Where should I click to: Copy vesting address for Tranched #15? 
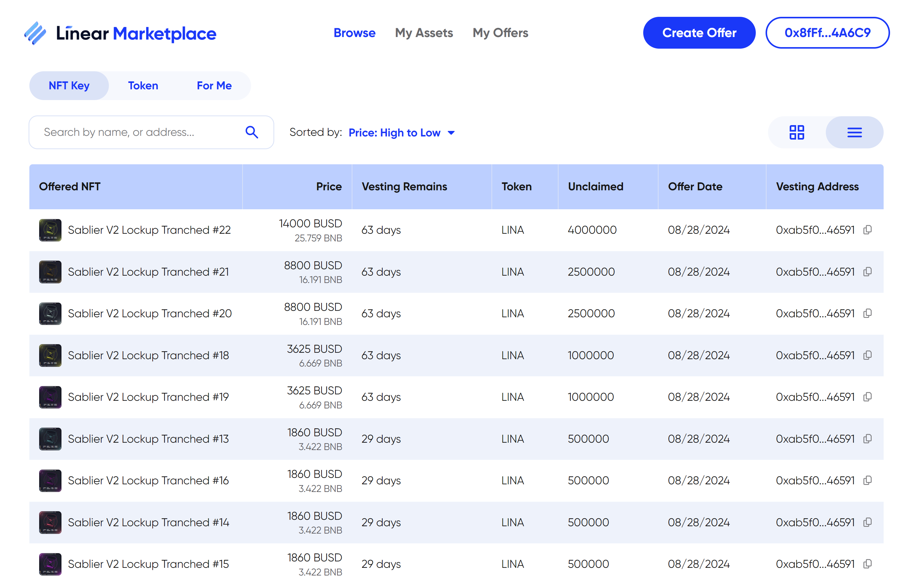click(x=867, y=564)
